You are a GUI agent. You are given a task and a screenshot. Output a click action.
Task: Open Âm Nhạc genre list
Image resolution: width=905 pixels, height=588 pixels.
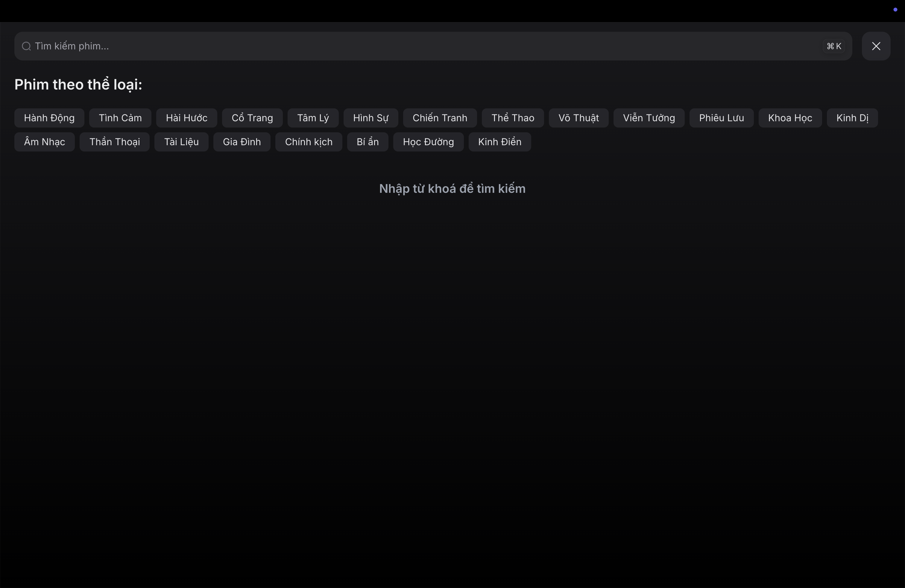tap(45, 142)
